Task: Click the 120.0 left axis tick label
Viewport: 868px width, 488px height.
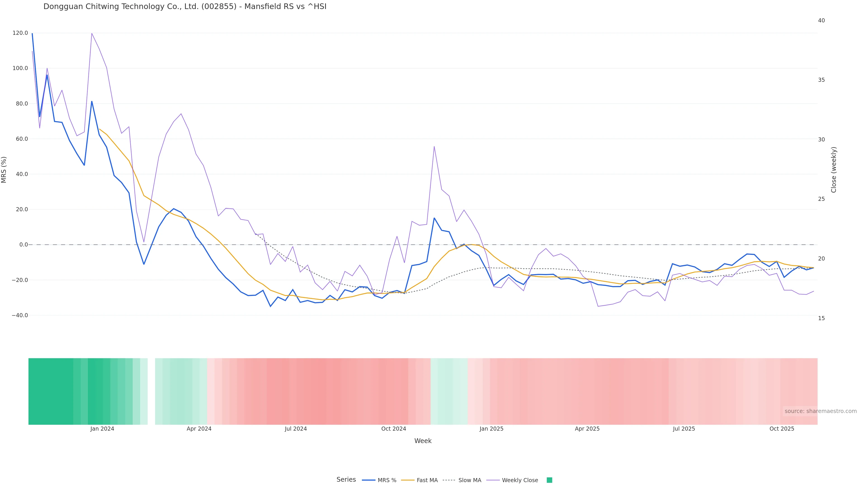Action: point(20,33)
